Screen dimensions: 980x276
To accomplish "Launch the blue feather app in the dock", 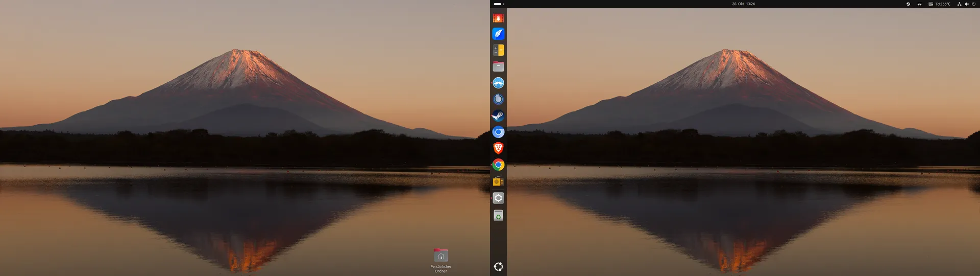I will point(498,34).
